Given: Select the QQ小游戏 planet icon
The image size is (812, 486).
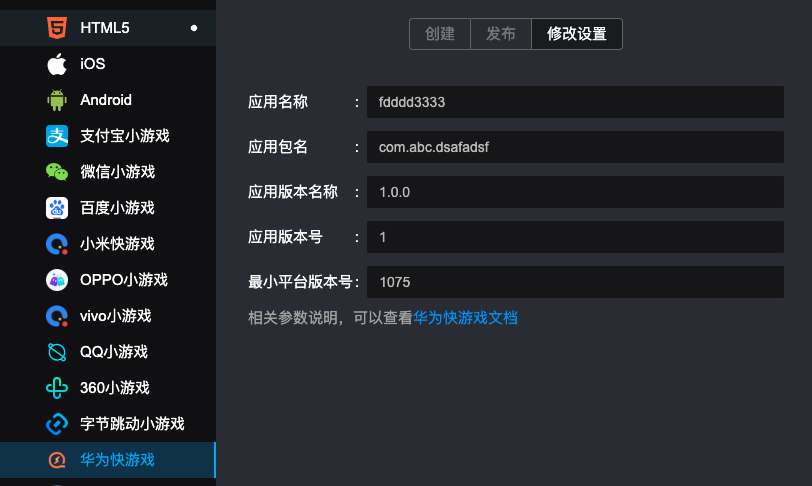Looking at the screenshot, I should [57, 352].
